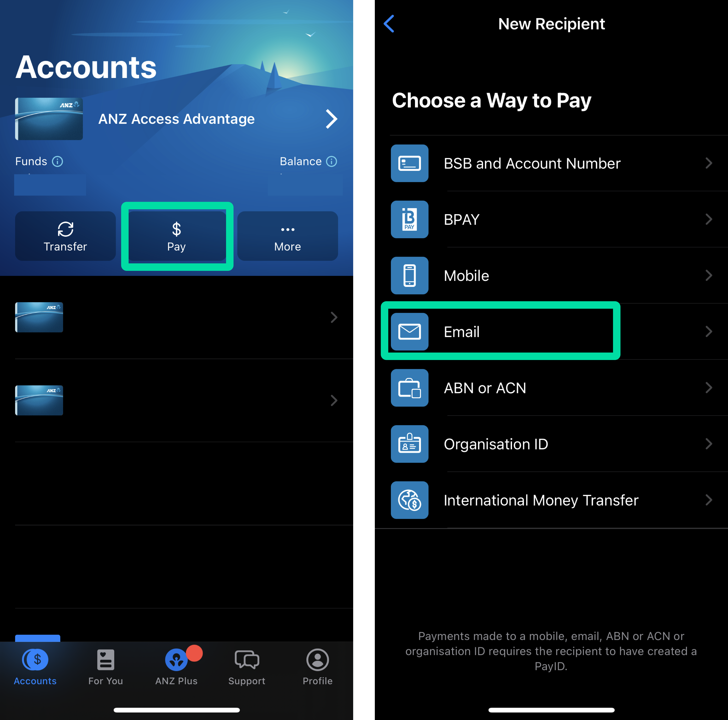This screenshot has width=728, height=720.
Task: Tap the Pay dollar button
Action: coord(176,236)
